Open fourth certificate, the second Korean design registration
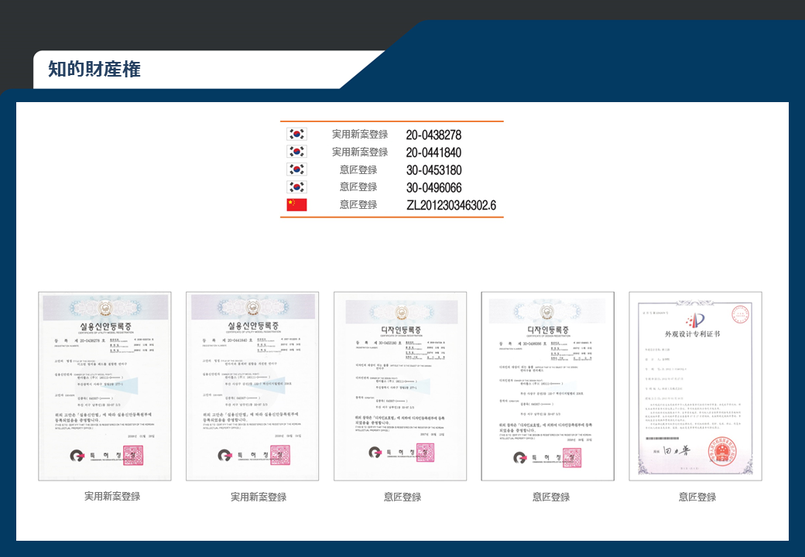This screenshot has height=557, width=805. click(x=548, y=386)
